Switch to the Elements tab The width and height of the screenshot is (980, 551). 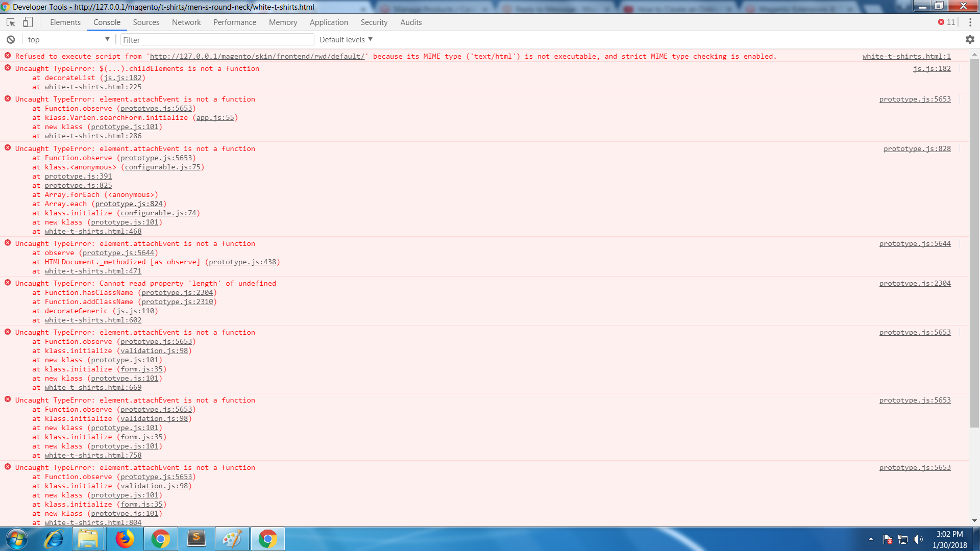pyautogui.click(x=65, y=22)
